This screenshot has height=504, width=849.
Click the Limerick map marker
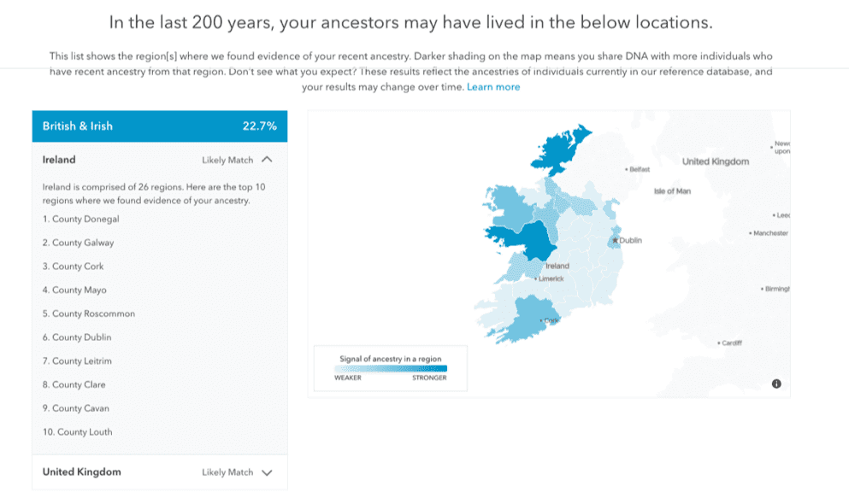click(x=534, y=278)
